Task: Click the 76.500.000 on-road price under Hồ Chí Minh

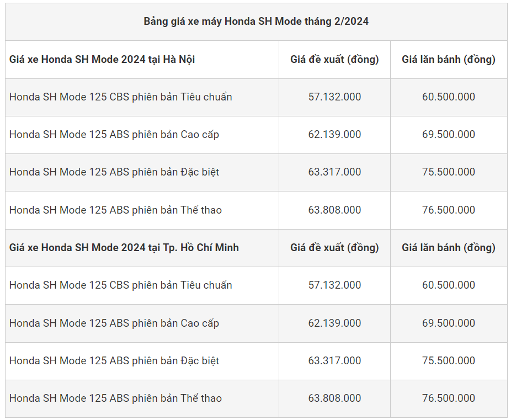Action: coord(448,398)
